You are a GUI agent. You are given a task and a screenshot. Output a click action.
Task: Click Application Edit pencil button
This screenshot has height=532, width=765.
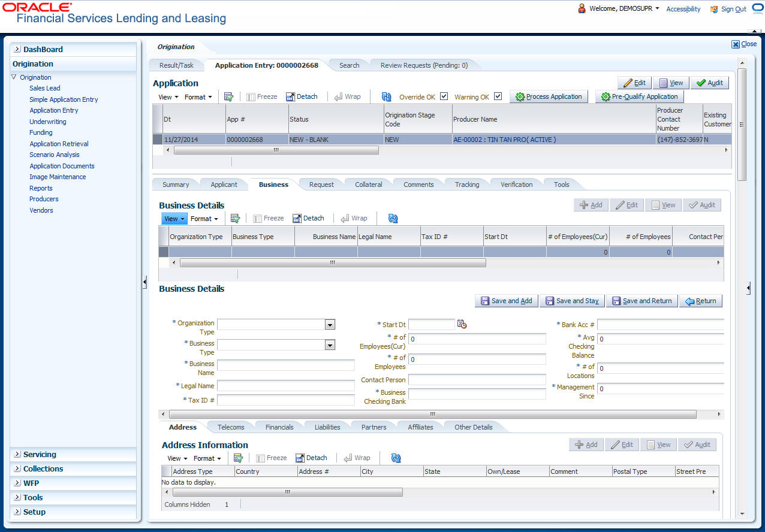(x=634, y=83)
